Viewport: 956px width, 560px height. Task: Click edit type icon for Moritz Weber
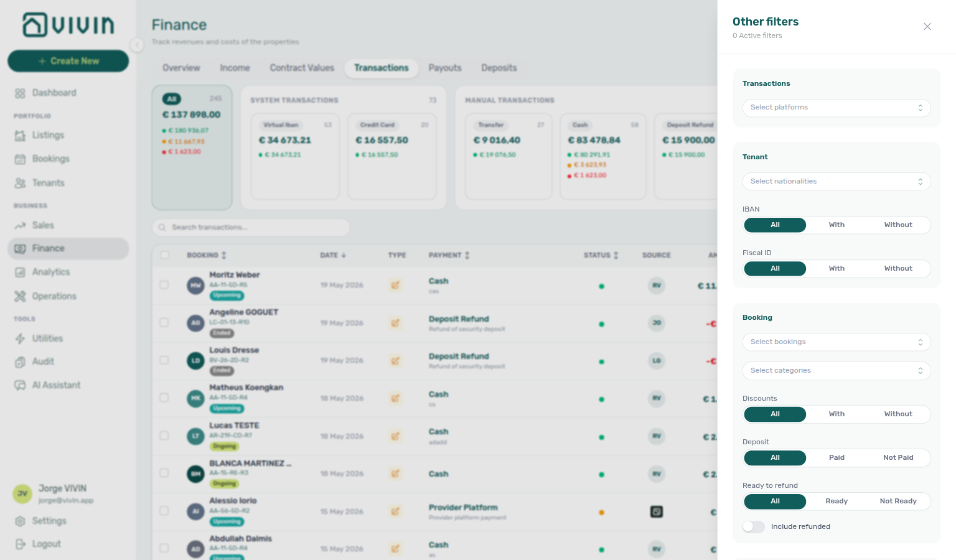tap(395, 286)
